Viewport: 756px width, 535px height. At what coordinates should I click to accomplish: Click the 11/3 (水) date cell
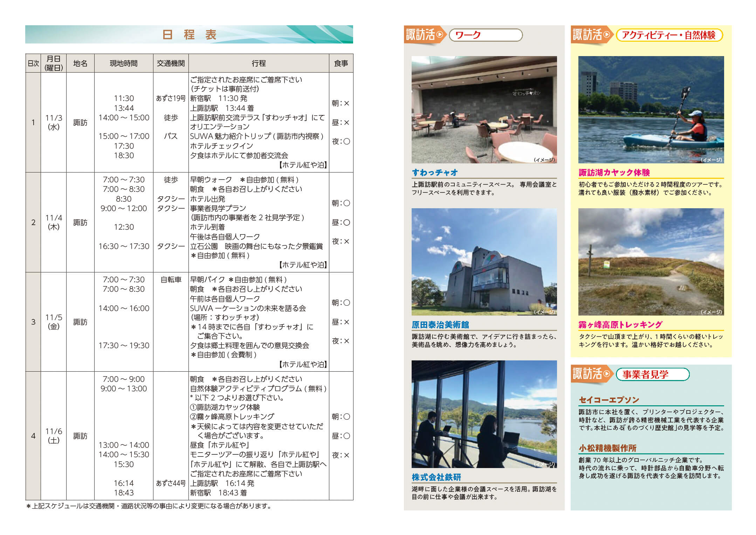(54, 122)
